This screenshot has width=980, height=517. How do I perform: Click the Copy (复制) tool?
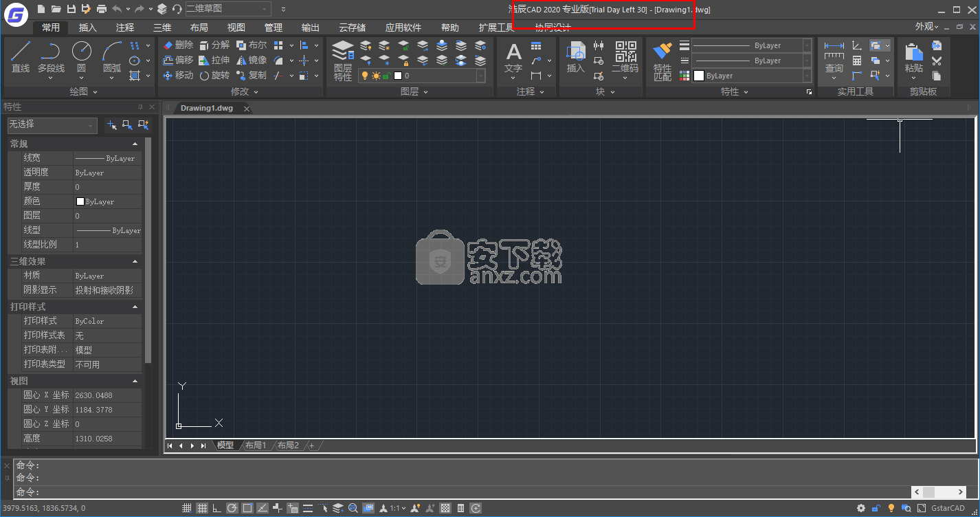pos(252,75)
